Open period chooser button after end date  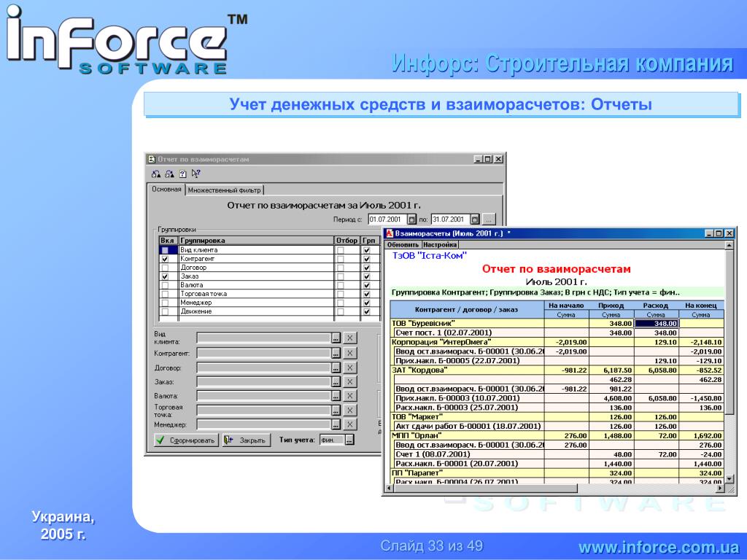click(x=489, y=219)
